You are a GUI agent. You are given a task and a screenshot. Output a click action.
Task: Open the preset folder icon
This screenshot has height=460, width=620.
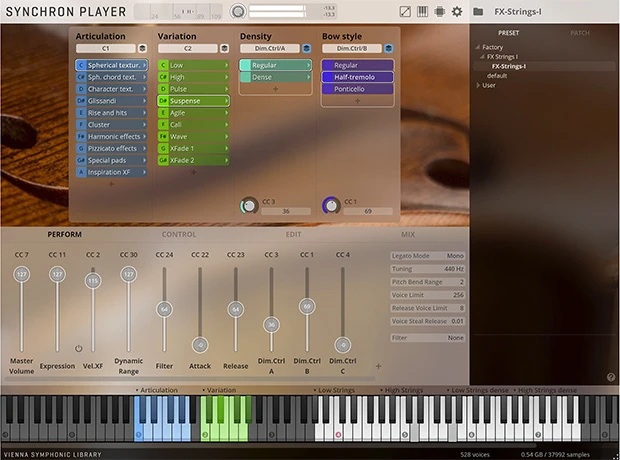pos(478,12)
